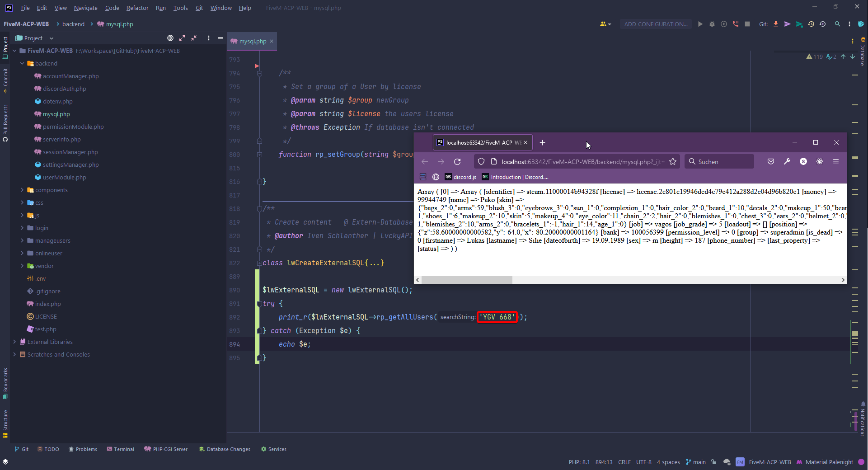The height and width of the screenshot is (470, 868).
Task: Expand the components folder
Action: tap(22, 190)
